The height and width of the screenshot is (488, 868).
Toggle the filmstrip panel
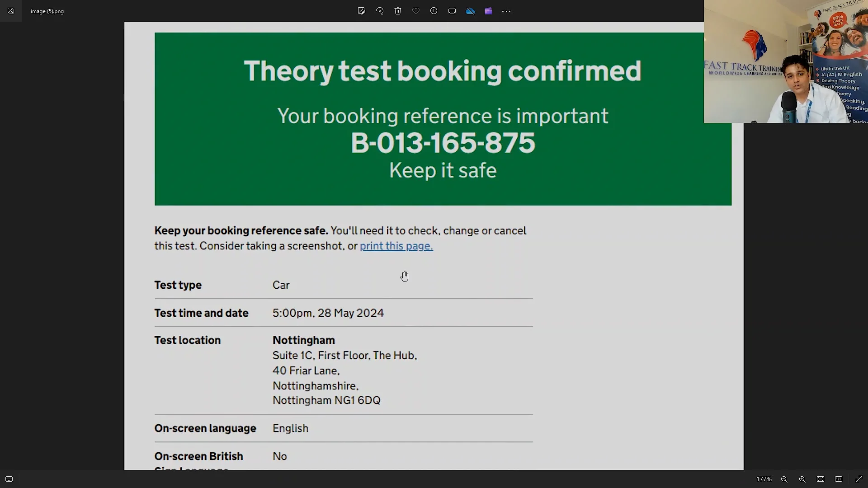coord(9,479)
